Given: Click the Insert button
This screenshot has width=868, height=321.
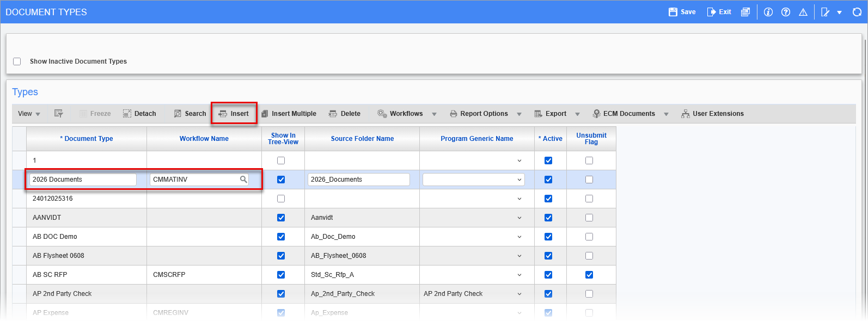Looking at the screenshot, I should click(234, 114).
